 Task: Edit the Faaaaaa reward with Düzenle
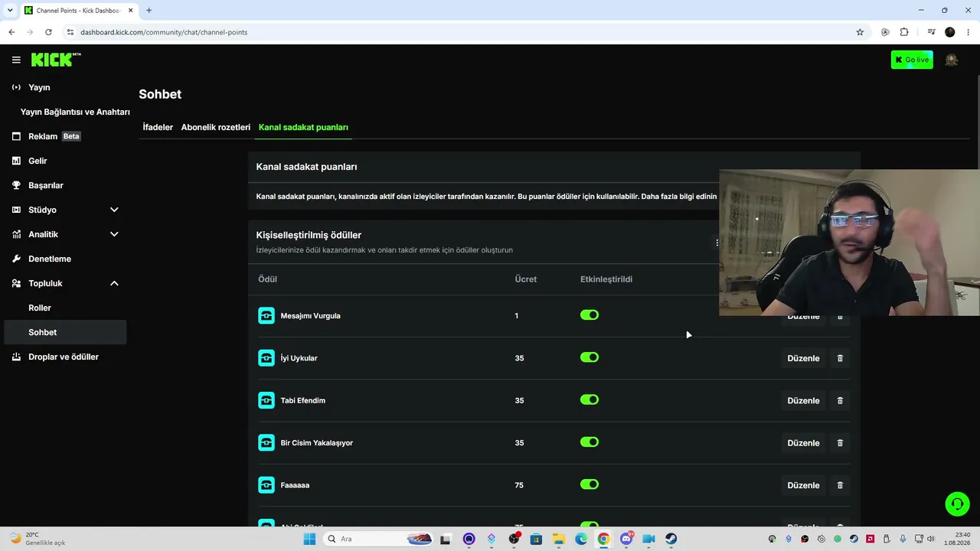pos(803,485)
